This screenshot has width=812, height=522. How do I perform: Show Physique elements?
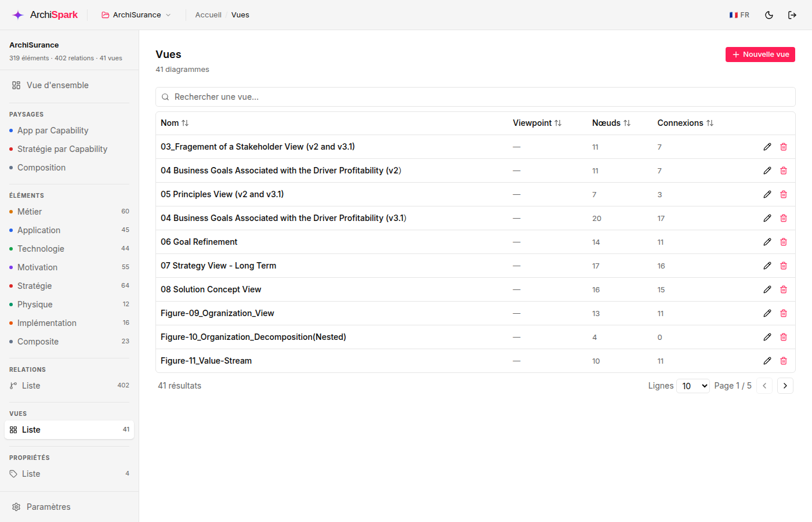[70, 304]
